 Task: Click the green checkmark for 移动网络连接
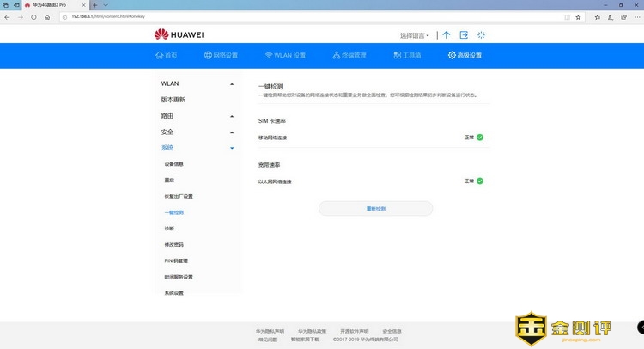click(x=480, y=137)
